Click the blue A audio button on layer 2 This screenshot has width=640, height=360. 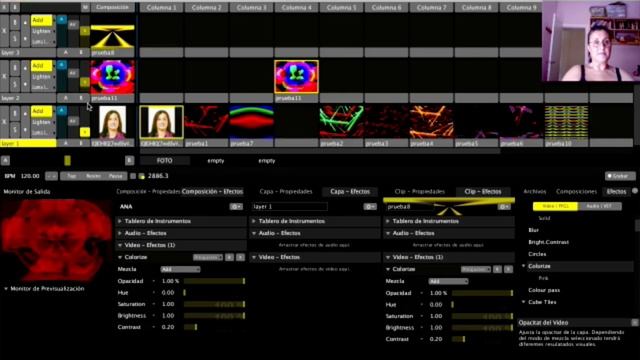[x=62, y=65]
